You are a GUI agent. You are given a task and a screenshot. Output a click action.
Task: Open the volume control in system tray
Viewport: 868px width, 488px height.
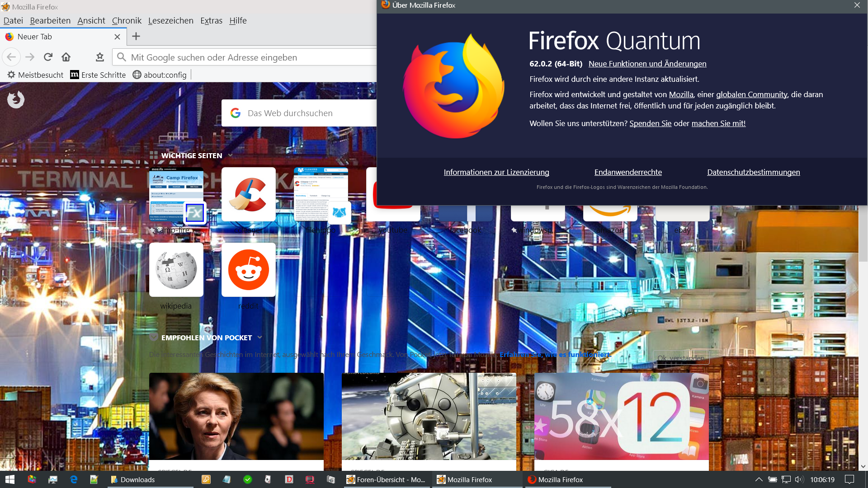pyautogui.click(x=799, y=479)
